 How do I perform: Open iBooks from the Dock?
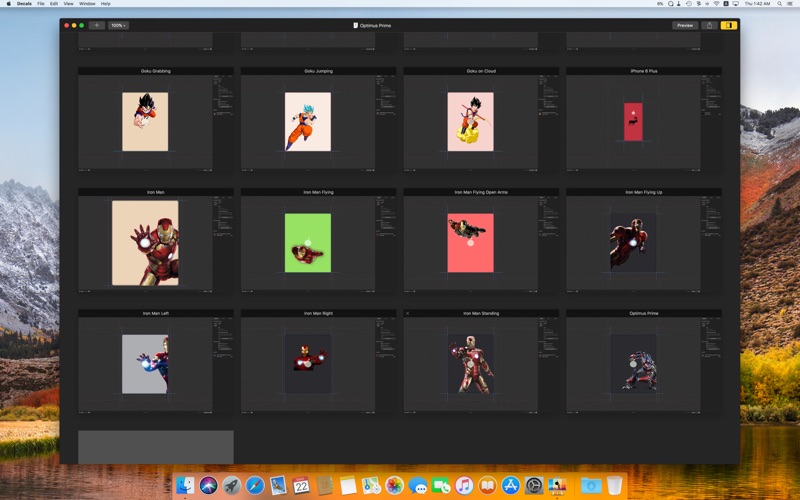487,485
